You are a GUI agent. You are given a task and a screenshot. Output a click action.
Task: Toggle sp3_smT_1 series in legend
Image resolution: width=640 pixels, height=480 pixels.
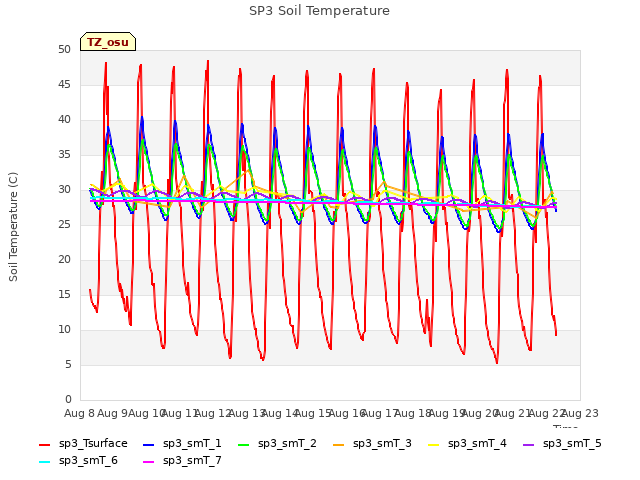click(182, 443)
